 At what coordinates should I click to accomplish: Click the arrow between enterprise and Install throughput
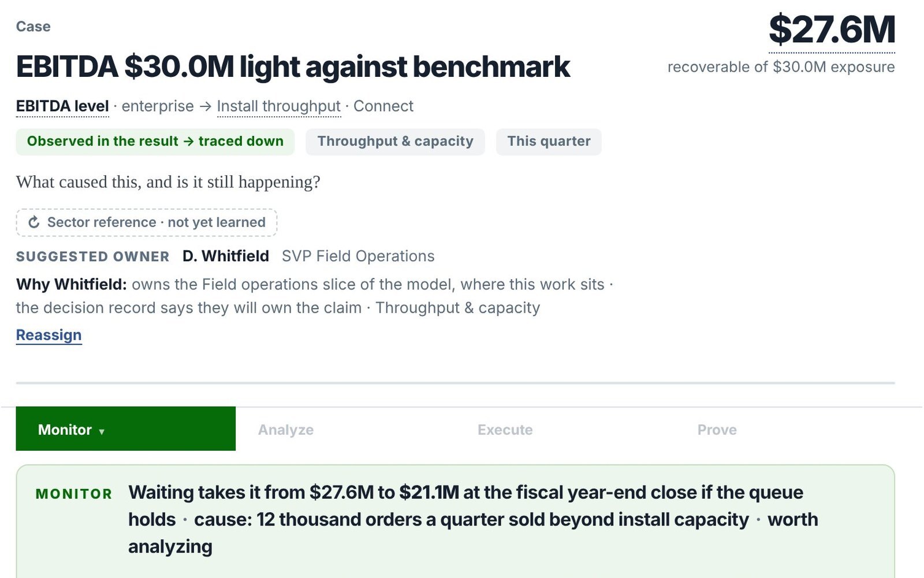pyautogui.click(x=206, y=106)
